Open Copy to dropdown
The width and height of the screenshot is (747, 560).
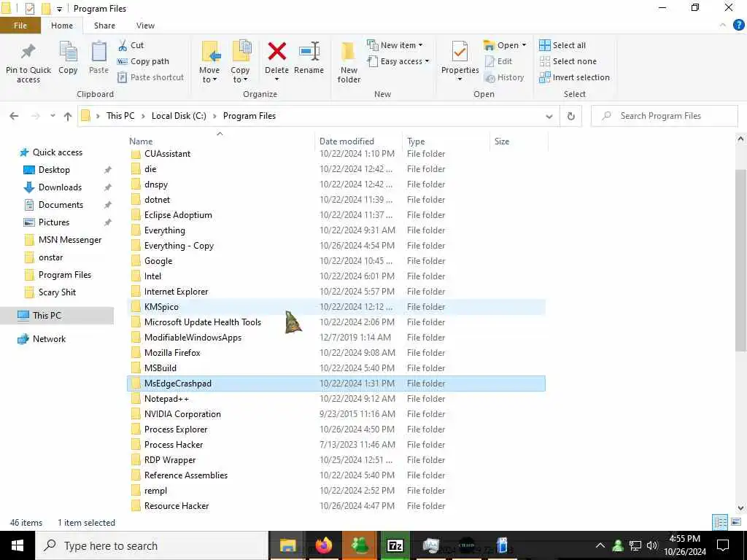click(240, 63)
